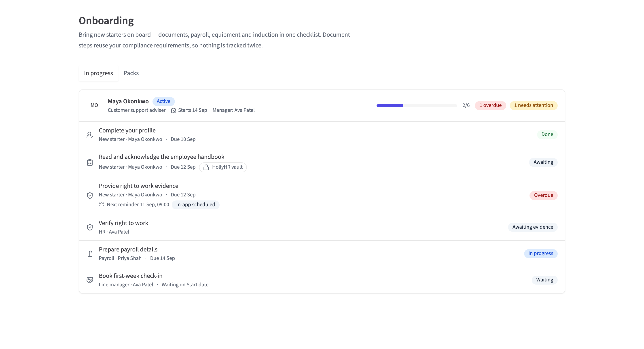644x349 pixels.
Task: Click the Active status badge
Action: point(163,101)
